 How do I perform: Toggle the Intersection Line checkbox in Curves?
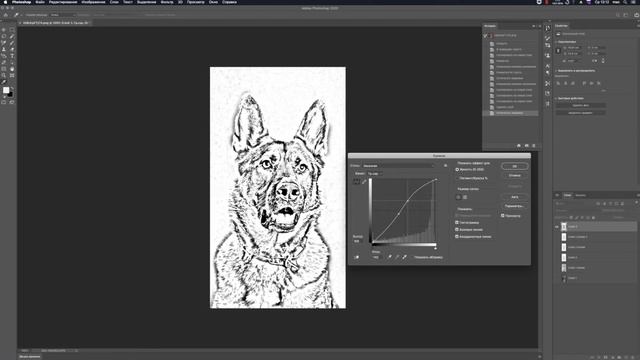(457, 237)
